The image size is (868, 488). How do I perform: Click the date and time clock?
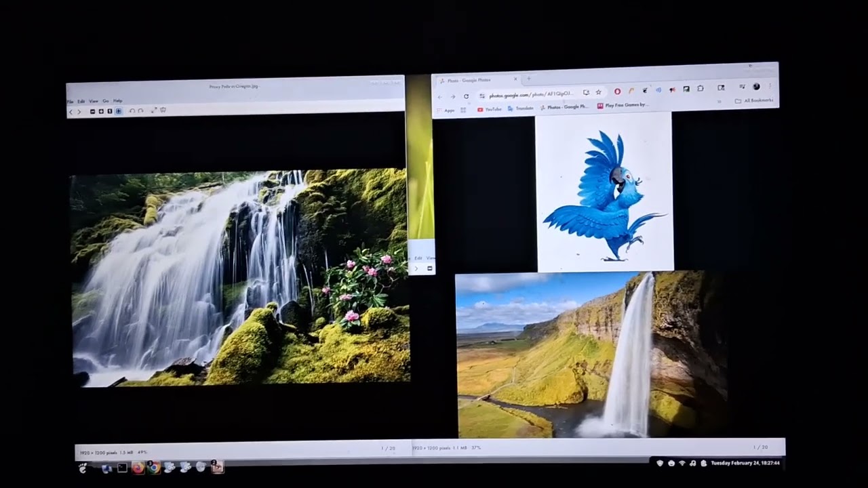[x=745, y=463]
